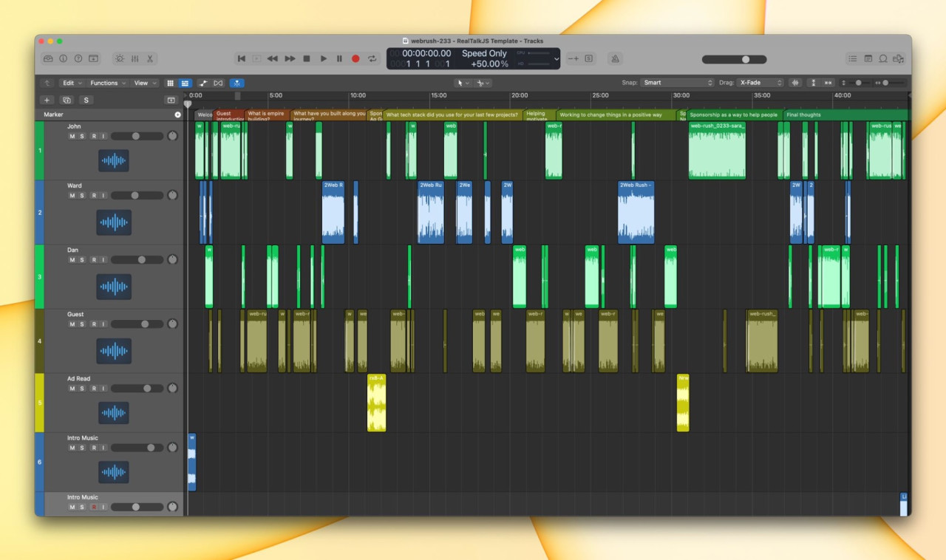Click the Cycle loop icon
The width and height of the screenshot is (946, 560).
[372, 58]
